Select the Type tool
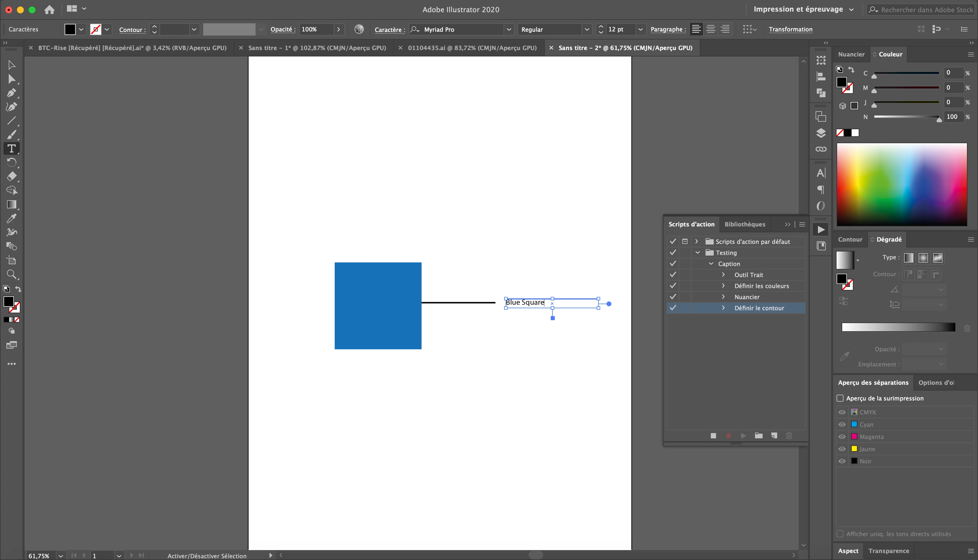 point(11,148)
